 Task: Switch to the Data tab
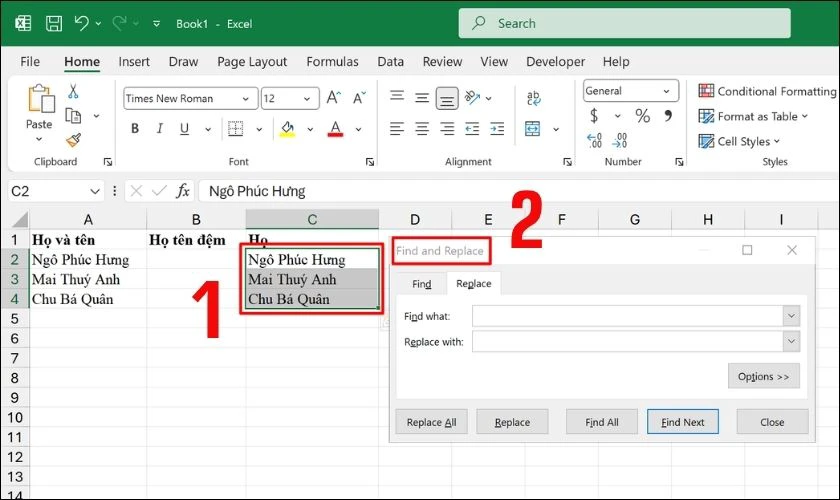pos(391,62)
